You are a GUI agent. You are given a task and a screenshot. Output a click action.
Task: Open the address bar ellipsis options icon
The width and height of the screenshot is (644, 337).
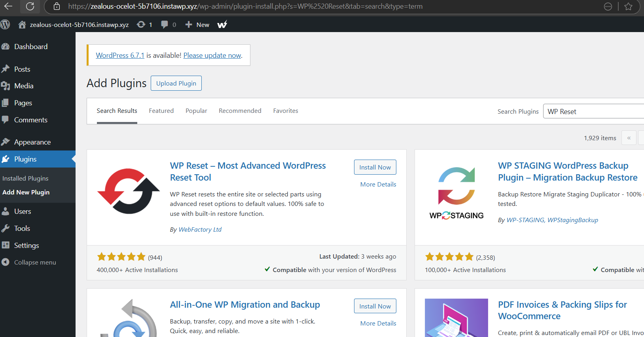pos(608,6)
